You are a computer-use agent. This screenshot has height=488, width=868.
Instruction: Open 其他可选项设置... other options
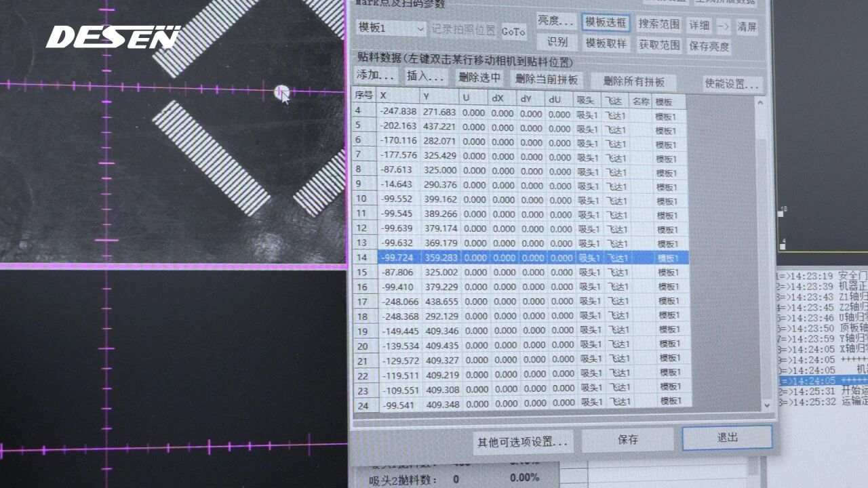(x=522, y=442)
